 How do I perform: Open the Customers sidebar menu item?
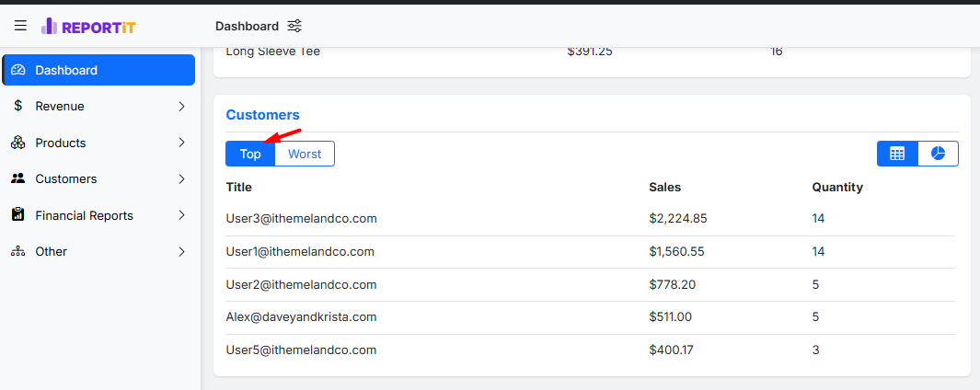tap(66, 178)
